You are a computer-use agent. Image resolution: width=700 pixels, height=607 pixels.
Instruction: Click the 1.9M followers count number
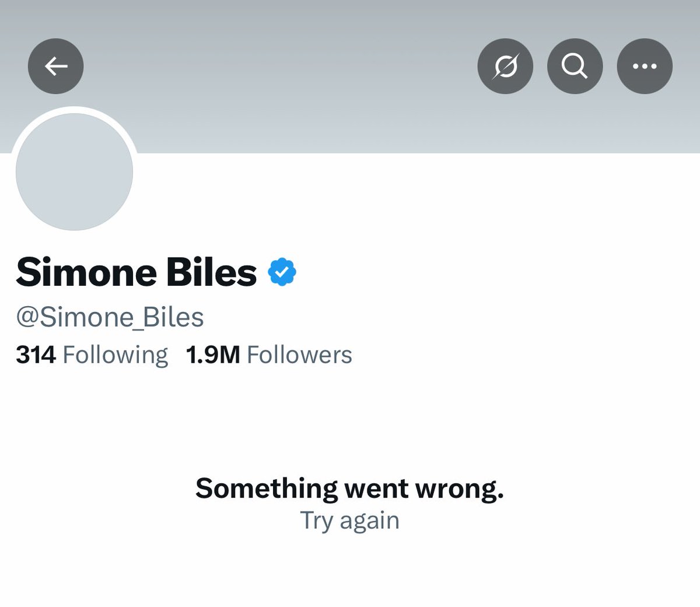pyautogui.click(x=213, y=355)
